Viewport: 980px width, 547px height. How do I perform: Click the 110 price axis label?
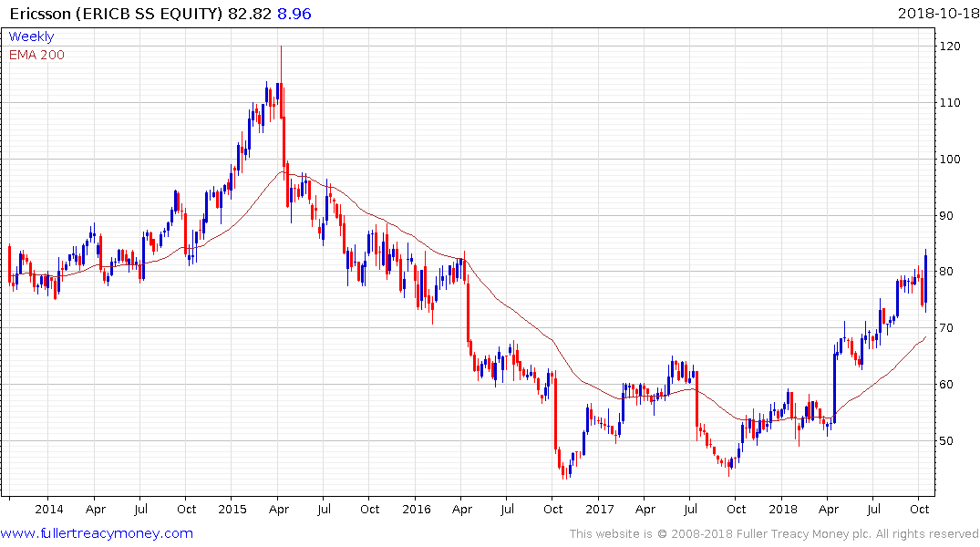(x=950, y=102)
